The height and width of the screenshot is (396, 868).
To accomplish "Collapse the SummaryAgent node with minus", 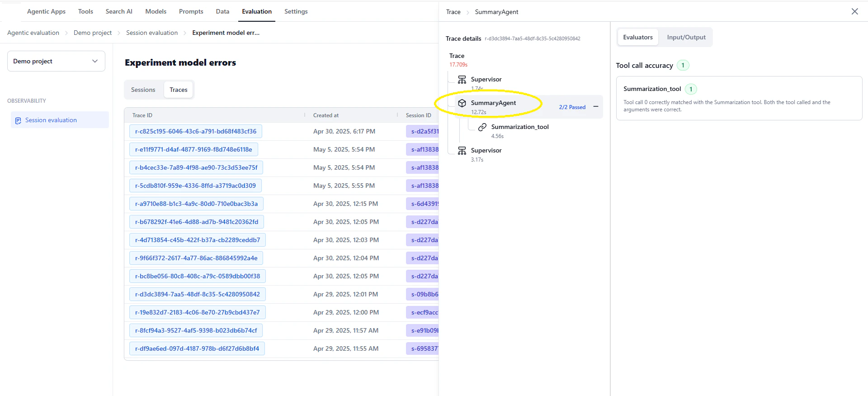I will pos(596,107).
